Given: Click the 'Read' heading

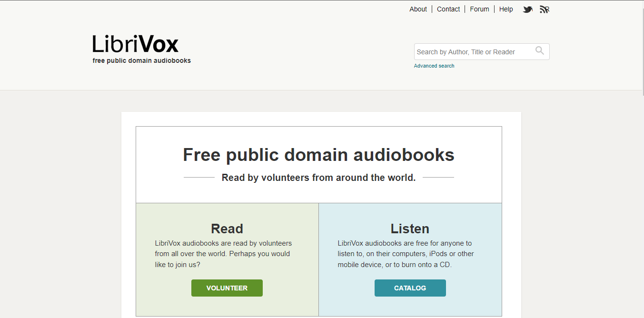Looking at the screenshot, I should [227, 229].
